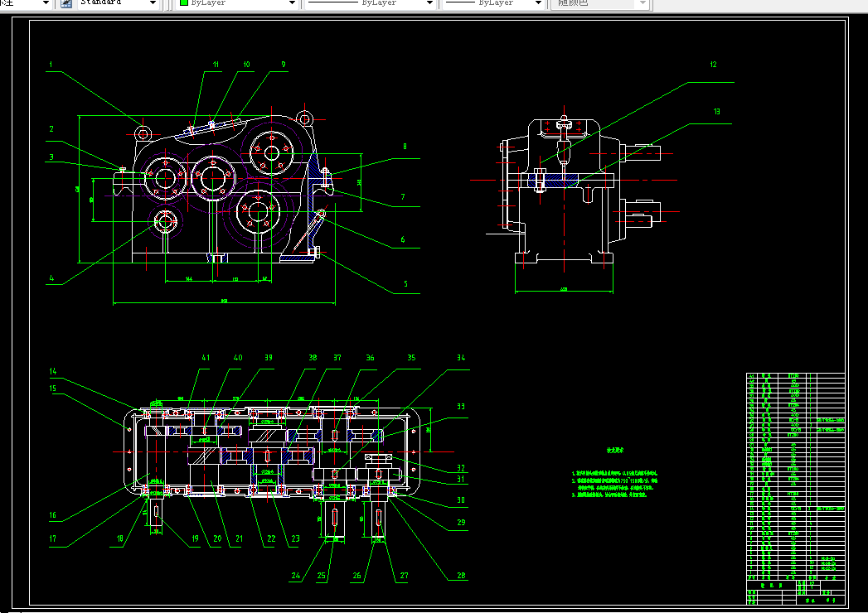Select part callout number 22
The image size is (868, 613).
tap(271, 538)
